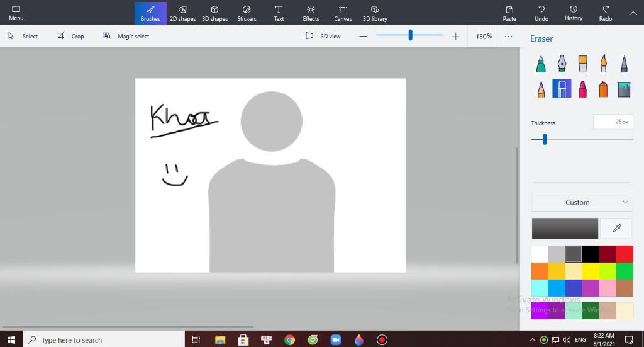Activate Magic select
Viewport: 644px width, 347px height.
click(x=126, y=36)
